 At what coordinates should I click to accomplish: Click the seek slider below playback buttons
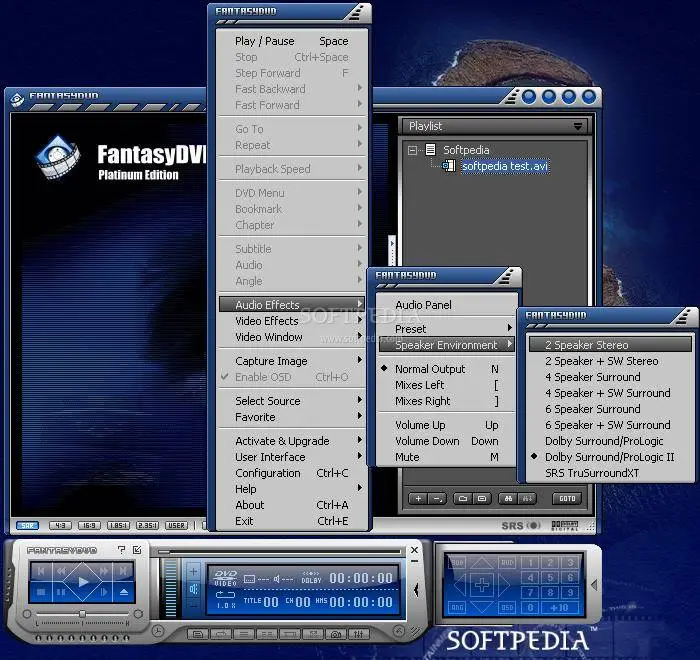coord(82,613)
